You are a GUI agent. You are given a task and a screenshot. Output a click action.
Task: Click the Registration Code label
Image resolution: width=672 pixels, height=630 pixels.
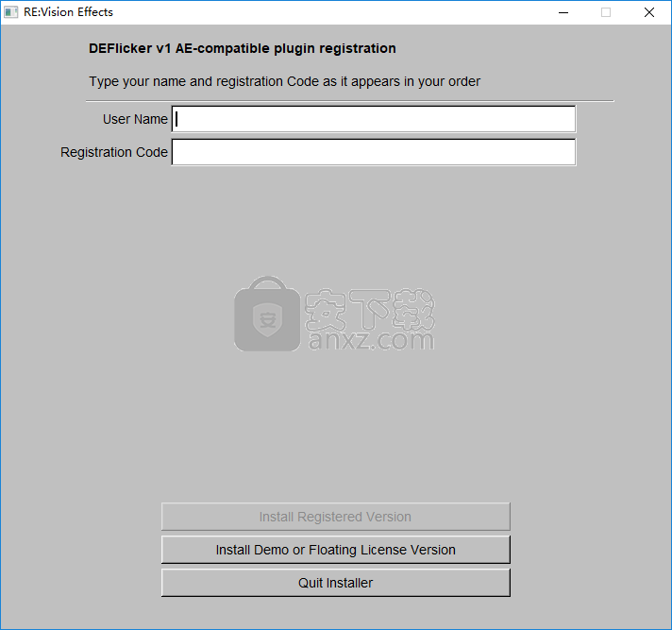click(114, 152)
